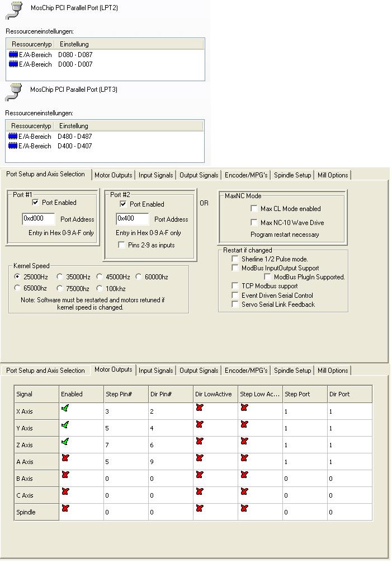Click the Dir Port column header

pyautogui.click(x=350, y=394)
